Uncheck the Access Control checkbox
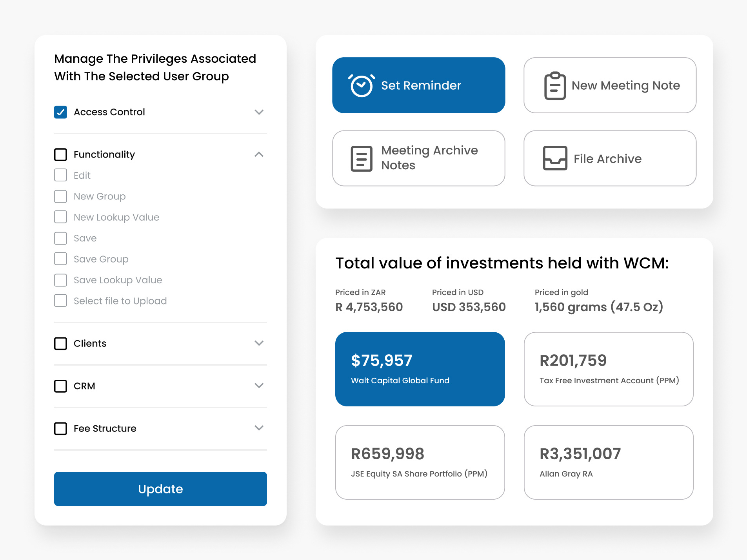This screenshot has width=747, height=560. [x=61, y=112]
